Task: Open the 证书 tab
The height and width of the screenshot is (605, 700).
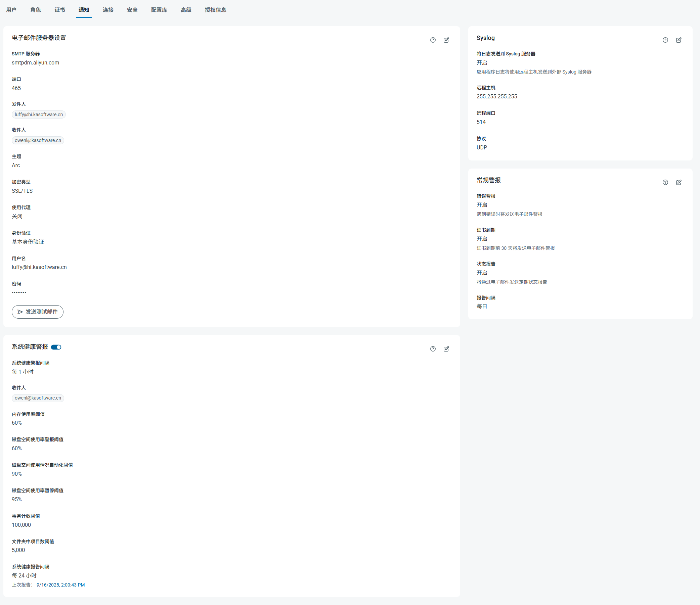Action: click(x=59, y=10)
